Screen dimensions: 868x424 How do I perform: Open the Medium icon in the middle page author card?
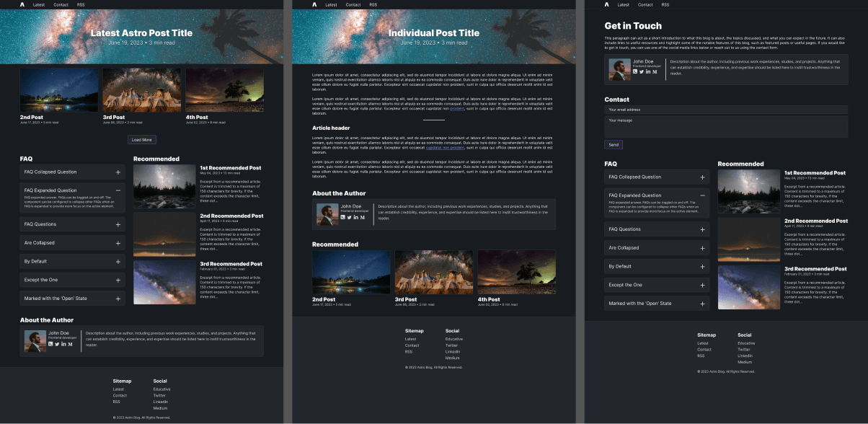click(362, 217)
